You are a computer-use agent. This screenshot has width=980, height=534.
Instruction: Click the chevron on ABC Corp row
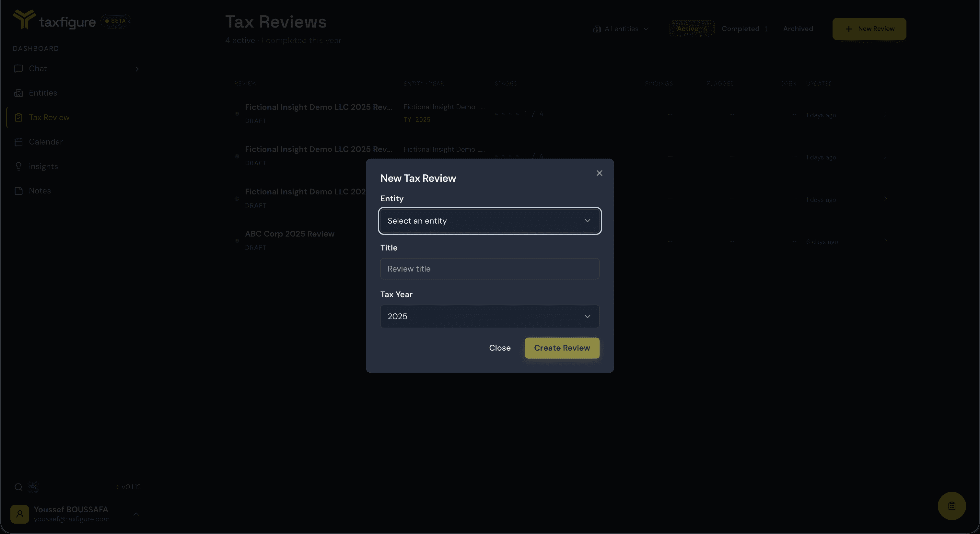point(885,241)
